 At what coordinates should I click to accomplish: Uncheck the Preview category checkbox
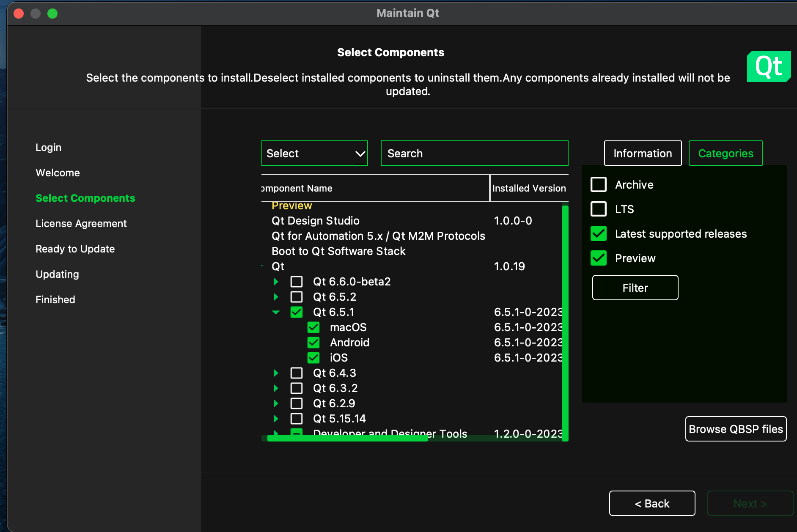(x=599, y=258)
